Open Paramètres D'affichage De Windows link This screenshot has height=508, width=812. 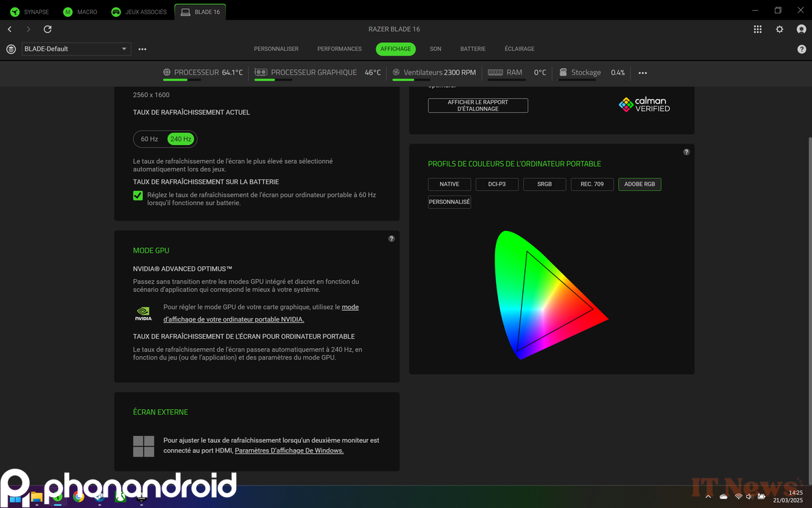pos(289,450)
